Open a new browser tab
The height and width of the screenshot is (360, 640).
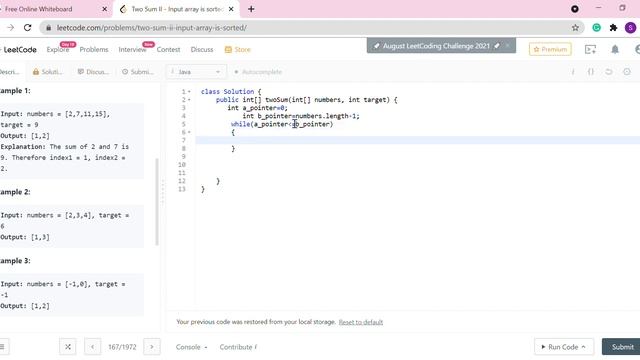click(251, 9)
